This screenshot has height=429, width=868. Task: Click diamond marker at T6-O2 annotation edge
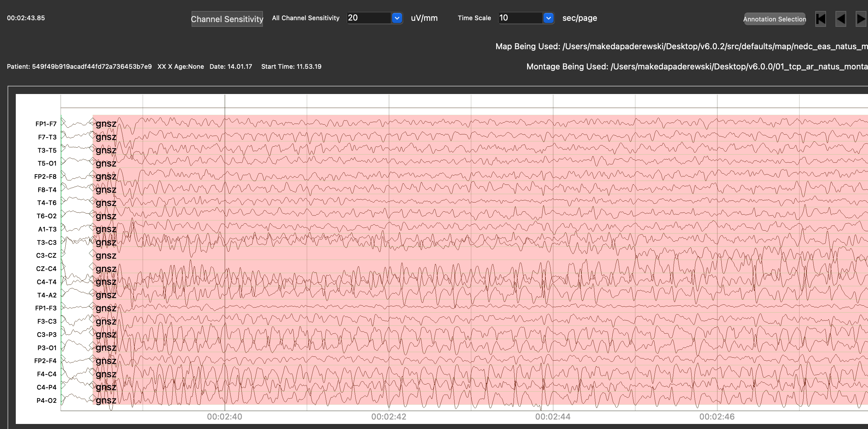92,214
